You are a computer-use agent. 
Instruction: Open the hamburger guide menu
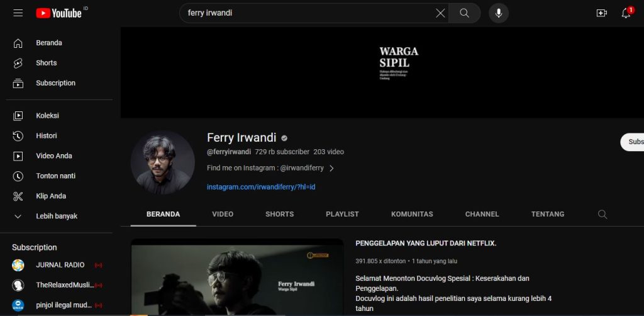click(x=18, y=13)
